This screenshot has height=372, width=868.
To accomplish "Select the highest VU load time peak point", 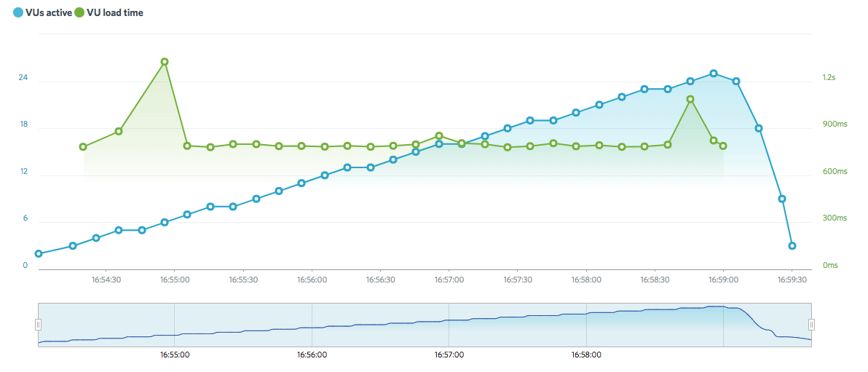I will (x=165, y=62).
